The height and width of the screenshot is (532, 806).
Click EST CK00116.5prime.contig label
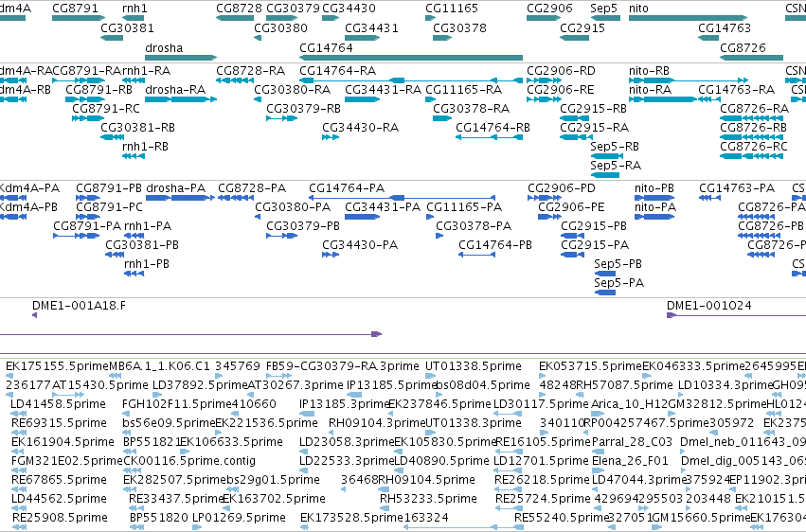point(189,461)
